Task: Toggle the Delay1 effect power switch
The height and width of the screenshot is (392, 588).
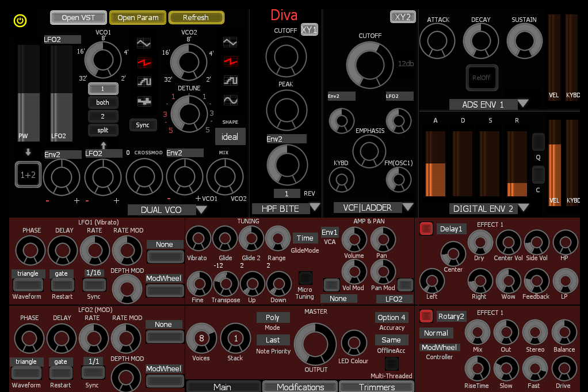Action: coord(426,229)
